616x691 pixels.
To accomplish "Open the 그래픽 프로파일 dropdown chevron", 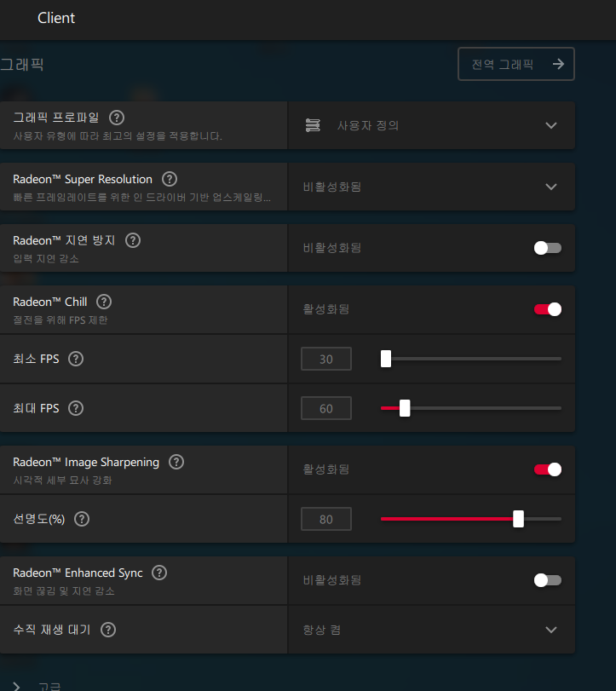I will coord(551,125).
